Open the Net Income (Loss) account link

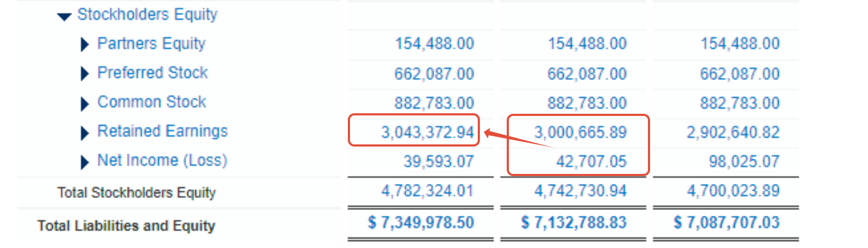click(x=162, y=161)
